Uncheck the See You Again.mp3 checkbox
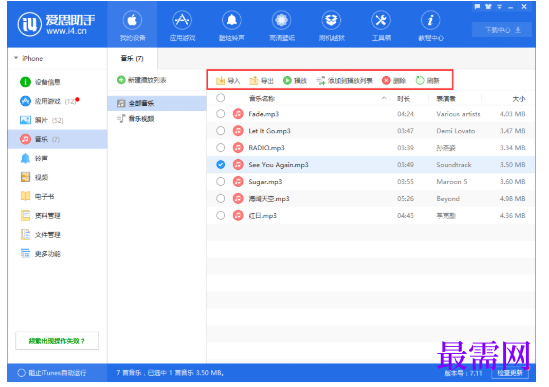The height and width of the screenshot is (387, 549). (221, 165)
